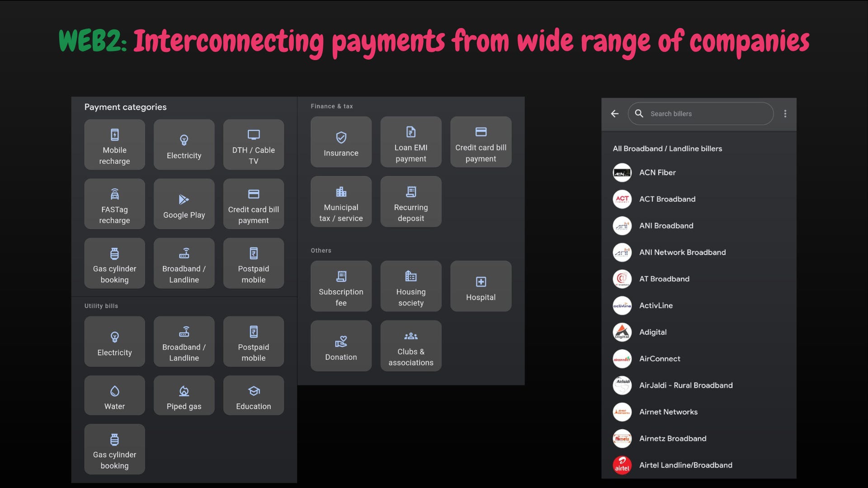This screenshot has width=868, height=488.
Task: Open Clubs & associations category
Action: (x=410, y=346)
